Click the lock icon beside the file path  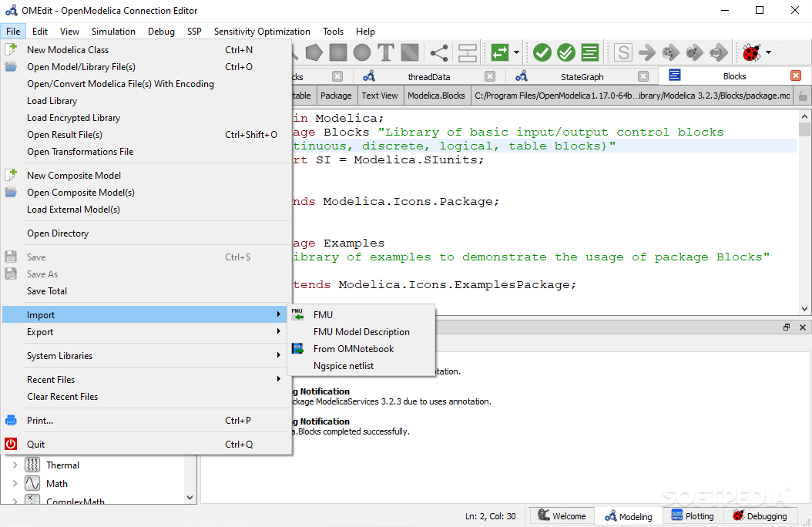coord(803,96)
